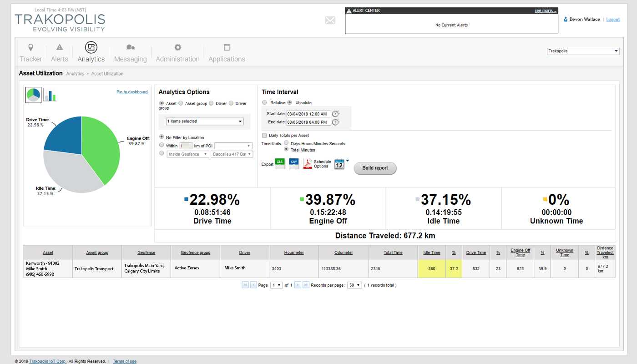Image resolution: width=637 pixels, height=364 pixels.
Task: Select the Driver radio option
Action: [x=211, y=103]
